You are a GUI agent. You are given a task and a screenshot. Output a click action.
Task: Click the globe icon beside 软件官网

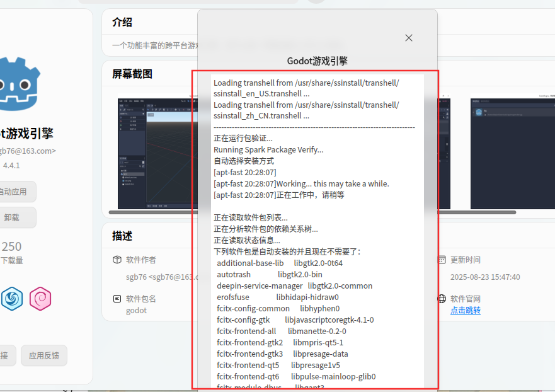click(x=442, y=299)
